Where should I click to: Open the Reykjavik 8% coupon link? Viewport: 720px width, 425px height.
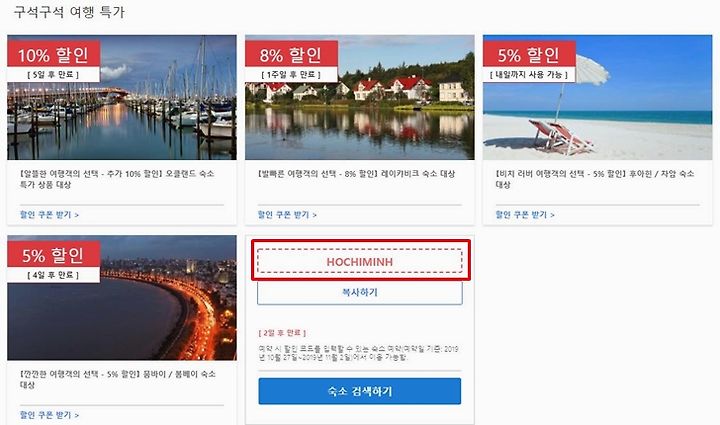[287, 215]
